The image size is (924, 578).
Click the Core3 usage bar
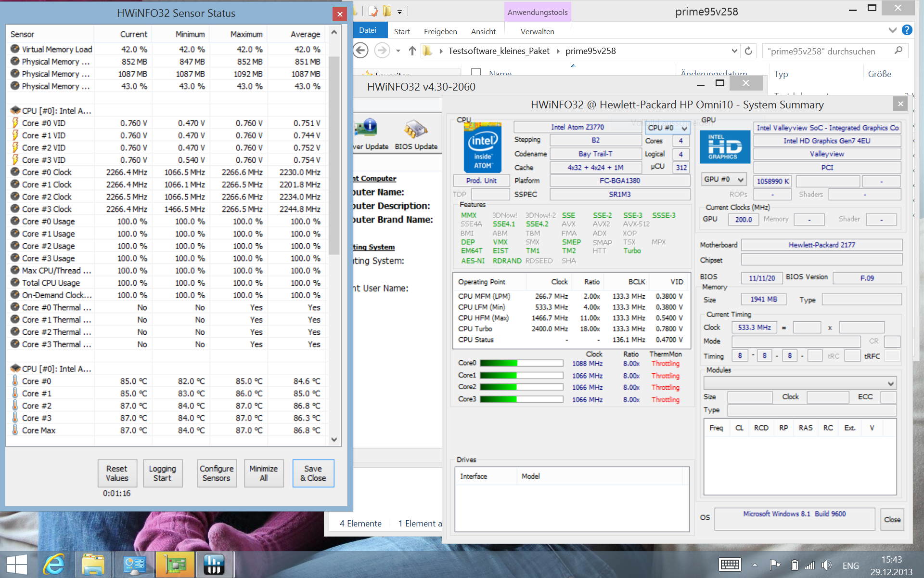(x=521, y=399)
